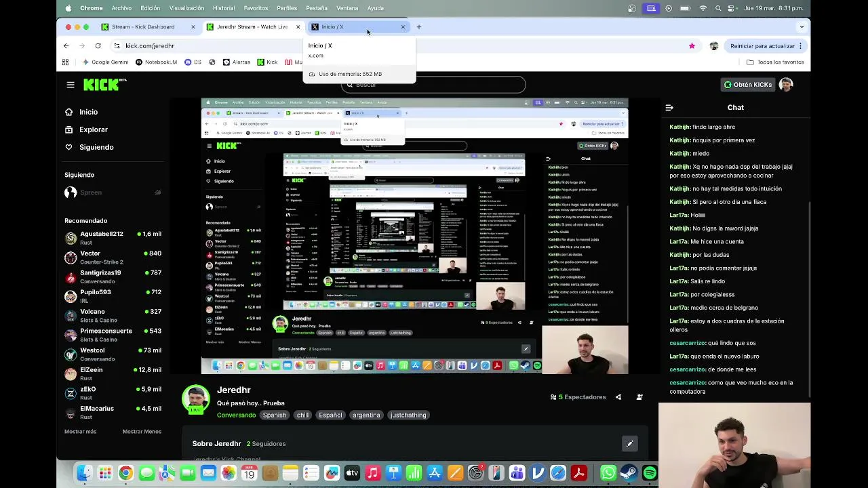This screenshot has width=868, height=488.
Task: Open Agustabell212 recommended channel
Action: 113,238
